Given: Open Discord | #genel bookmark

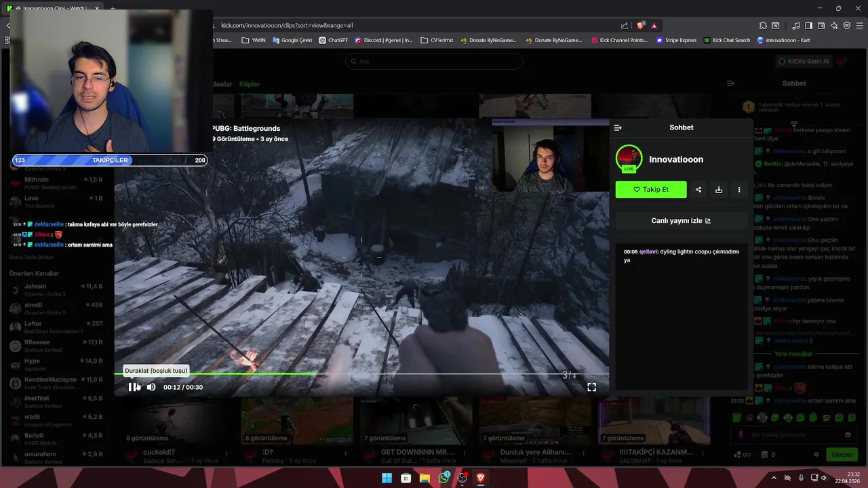Looking at the screenshot, I should tap(384, 40).
